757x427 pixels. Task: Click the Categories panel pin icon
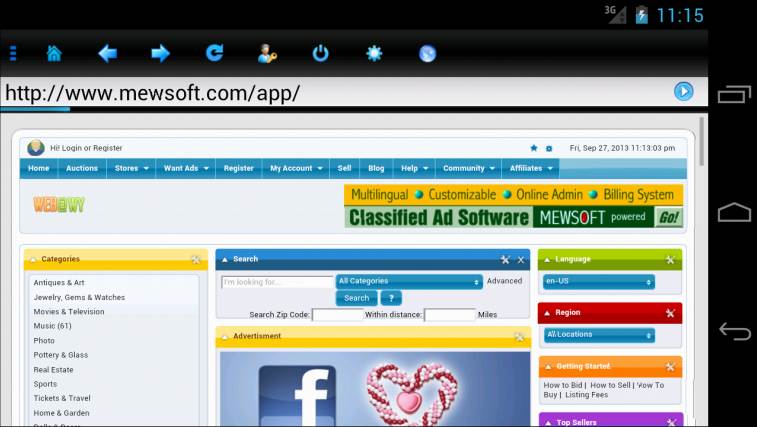pyautogui.click(x=196, y=259)
